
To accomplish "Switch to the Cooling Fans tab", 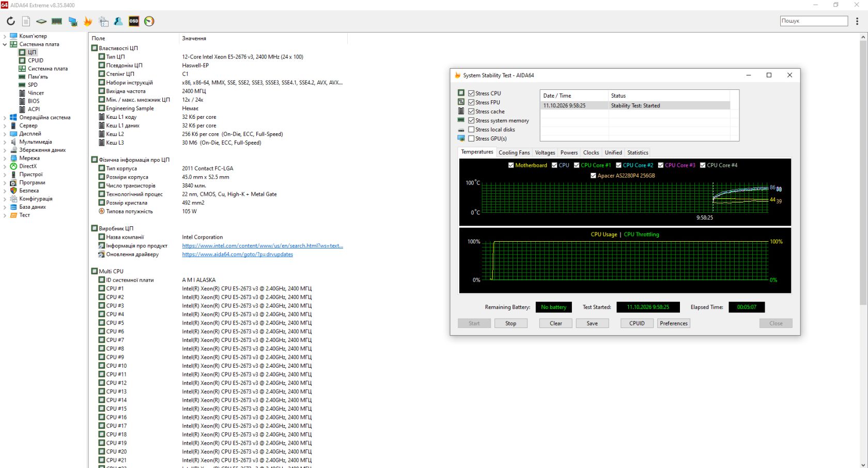I will coord(514,152).
